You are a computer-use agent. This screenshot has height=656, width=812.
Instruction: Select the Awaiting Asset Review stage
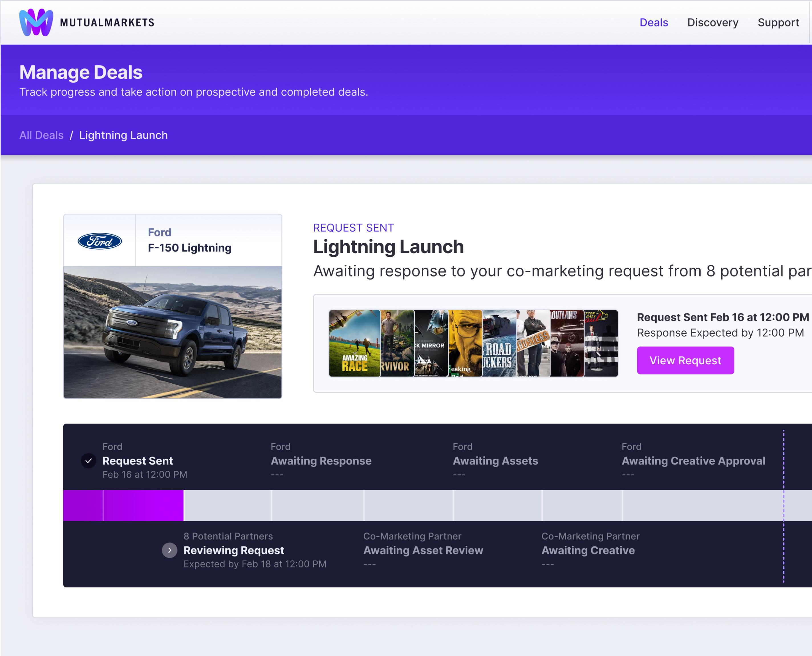pyautogui.click(x=423, y=550)
